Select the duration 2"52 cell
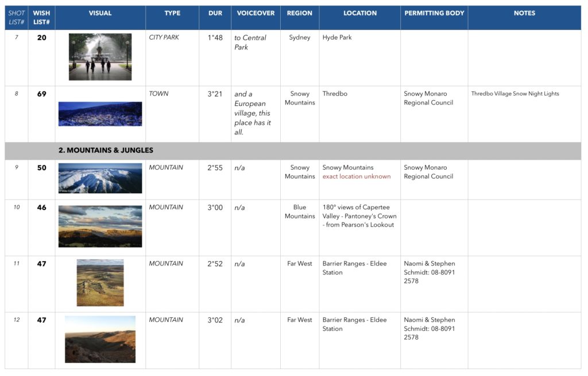The height and width of the screenshot is (376, 588). (x=215, y=284)
